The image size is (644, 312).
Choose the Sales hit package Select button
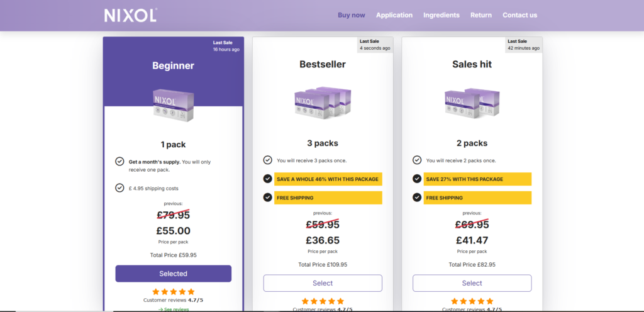[x=472, y=283]
